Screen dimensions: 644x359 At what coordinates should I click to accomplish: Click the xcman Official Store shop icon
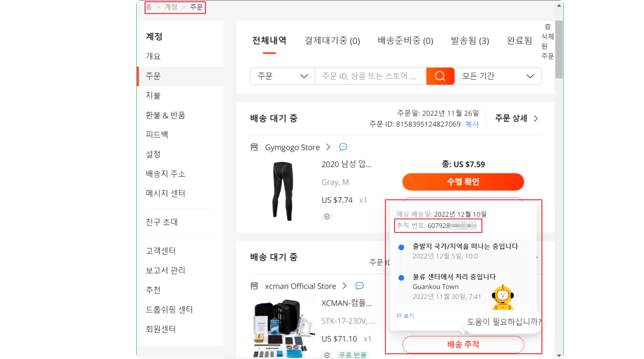pos(254,286)
